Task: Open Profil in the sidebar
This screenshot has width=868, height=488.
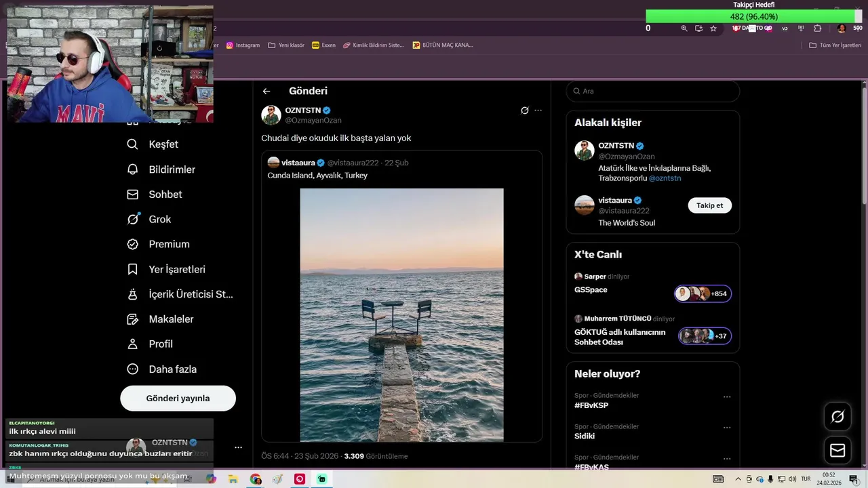Action: click(151, 344)
